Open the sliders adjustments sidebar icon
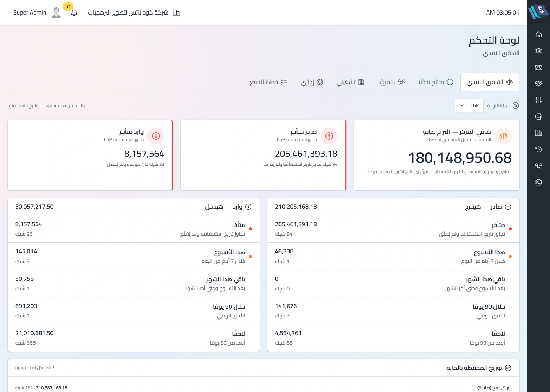Screen dimensions: 550x392 click(x=539, y=100)
